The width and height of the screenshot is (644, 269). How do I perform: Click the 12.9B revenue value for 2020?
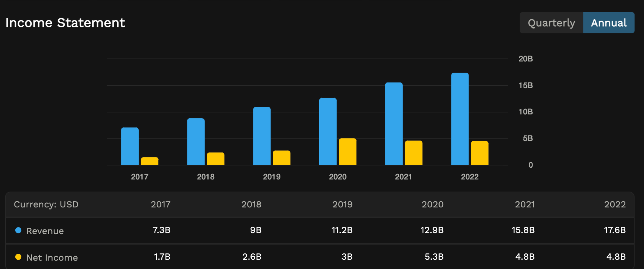tap(432, 230)
